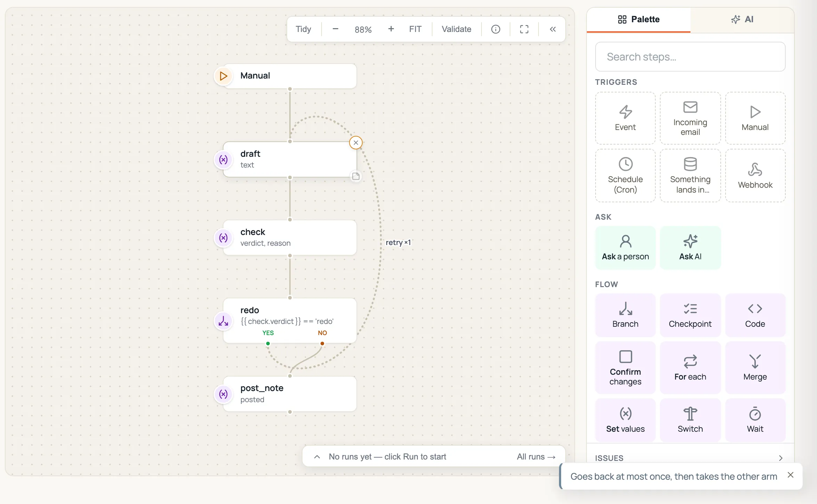Add a Switch step

coord(690,420)
